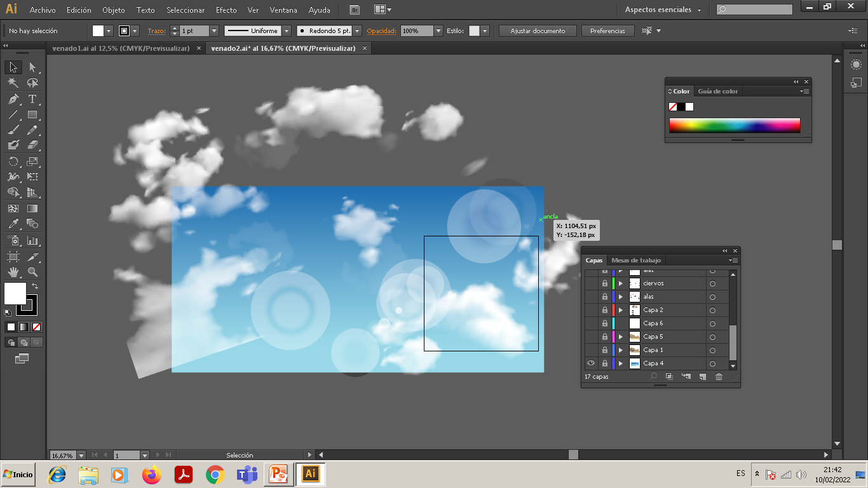Open the Opacidad percentage dropdown
868x488 pixels.
[x=438, y=30]
